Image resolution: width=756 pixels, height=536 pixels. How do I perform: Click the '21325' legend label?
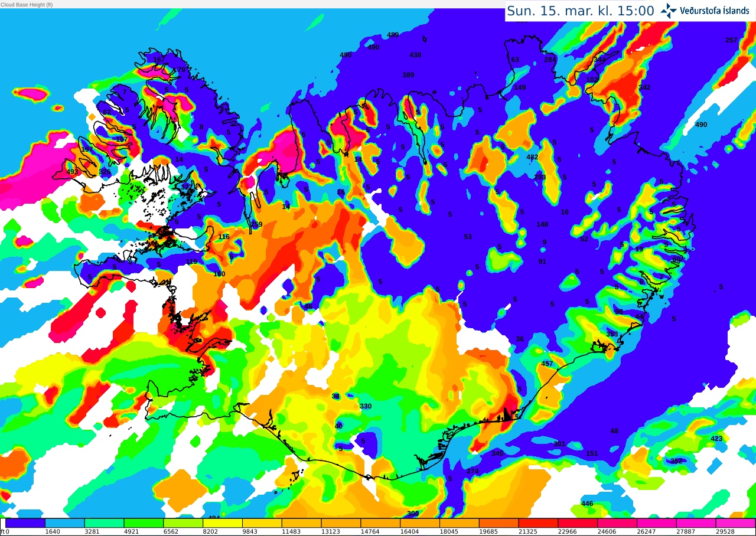[x=527, y=532]
